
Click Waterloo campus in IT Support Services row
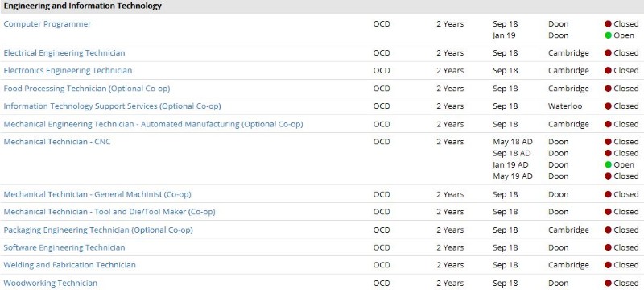[565, 106]
